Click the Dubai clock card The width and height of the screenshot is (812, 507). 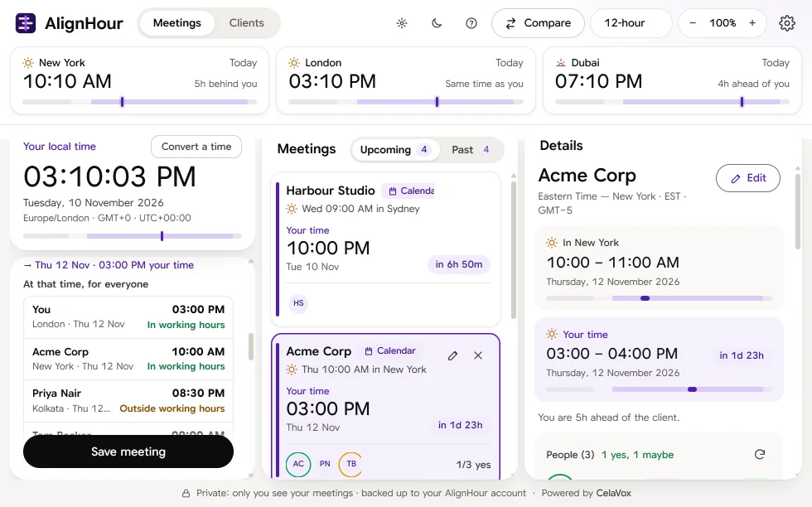pyautogui.click(x=672, y=80)
